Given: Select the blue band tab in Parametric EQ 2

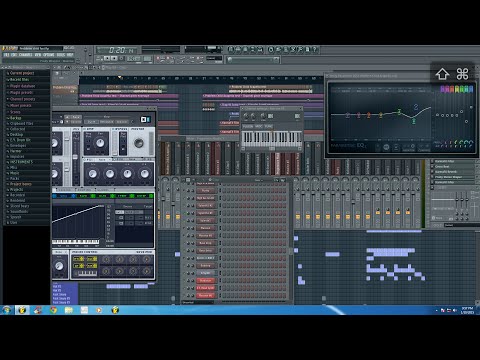Looking at the screenshot, I should pyautogui.click(x=471, y=89).
